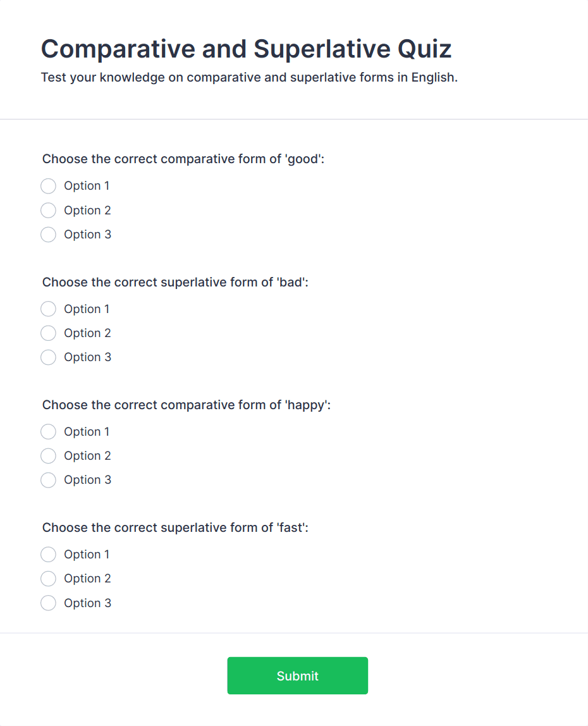
Task: Mark Option 1 for superlative of 'fast'
Action: [x=49, y=555]
